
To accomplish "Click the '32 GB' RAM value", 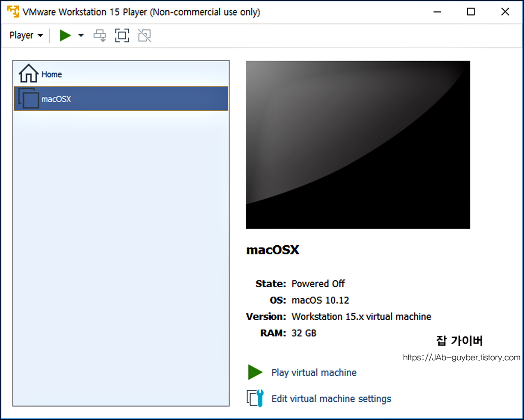I will (304, 333).
